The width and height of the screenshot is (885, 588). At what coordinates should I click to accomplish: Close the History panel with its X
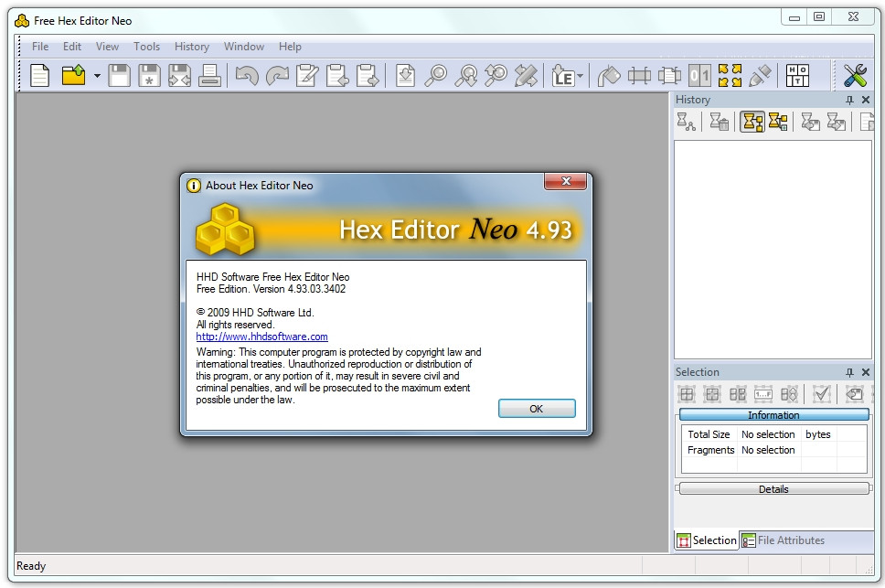866,100
